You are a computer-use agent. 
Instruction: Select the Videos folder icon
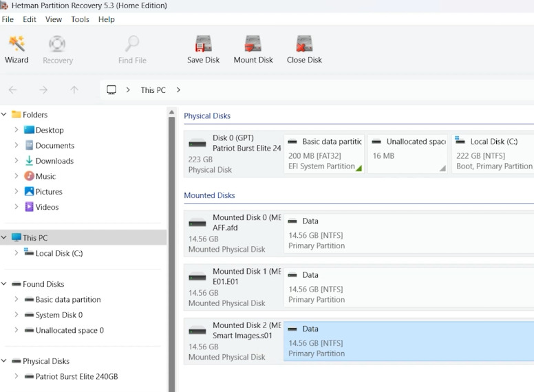click(x=30, y=206)
